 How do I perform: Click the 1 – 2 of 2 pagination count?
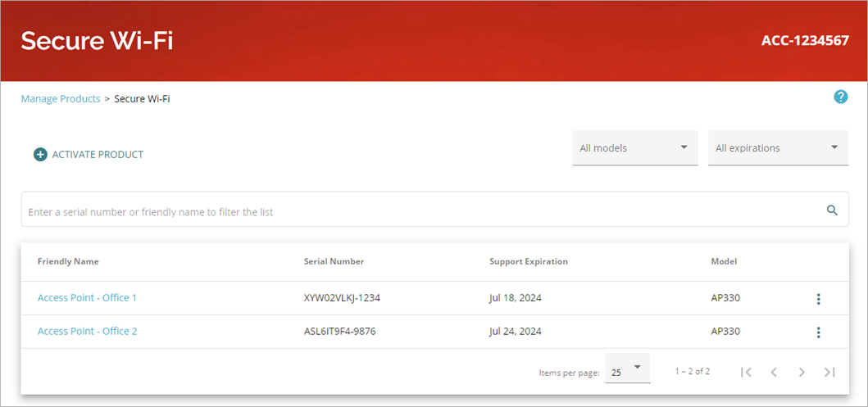pos(693,372)
